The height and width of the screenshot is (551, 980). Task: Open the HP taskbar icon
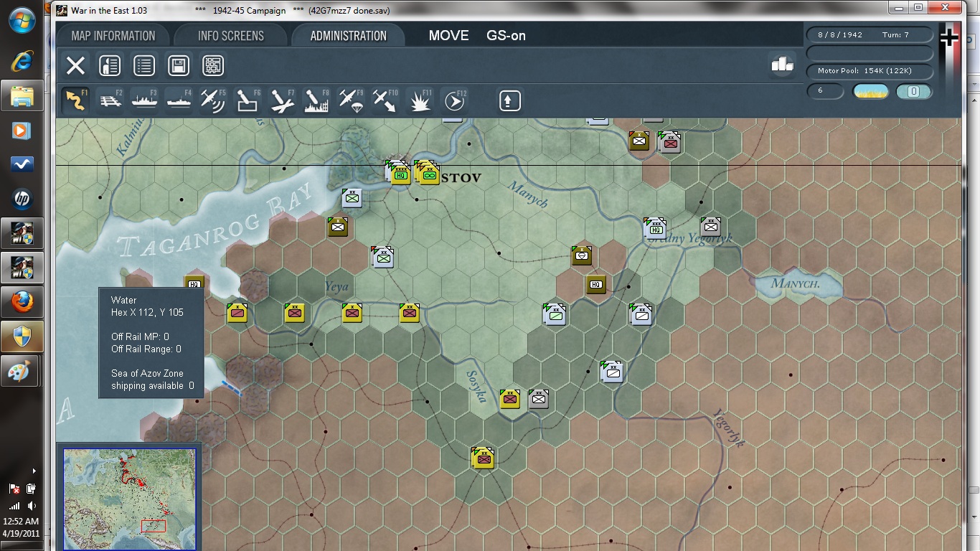pyautogui.click(x=22, y=199)
